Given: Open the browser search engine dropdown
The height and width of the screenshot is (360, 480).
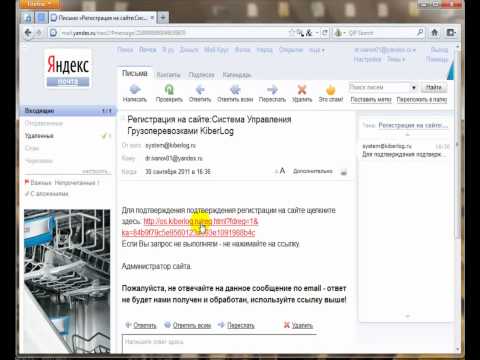Looking at the screenshot, I should (x=340, y=33).
